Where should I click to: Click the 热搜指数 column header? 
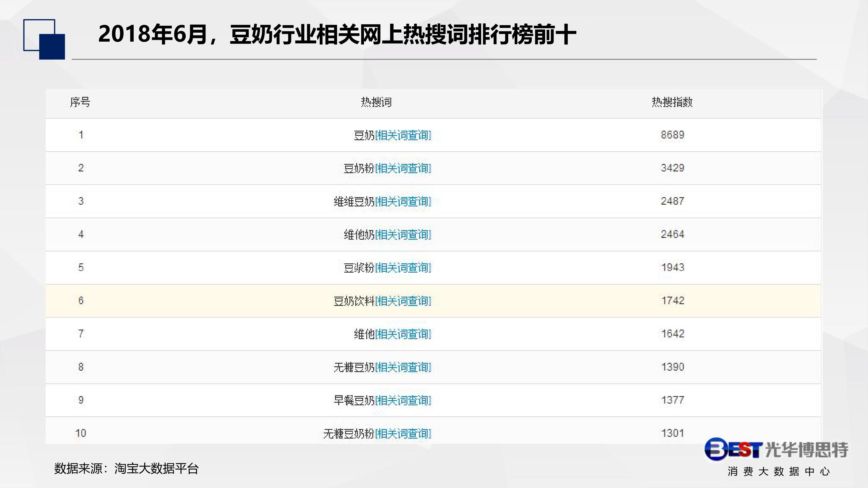(672, 102)
